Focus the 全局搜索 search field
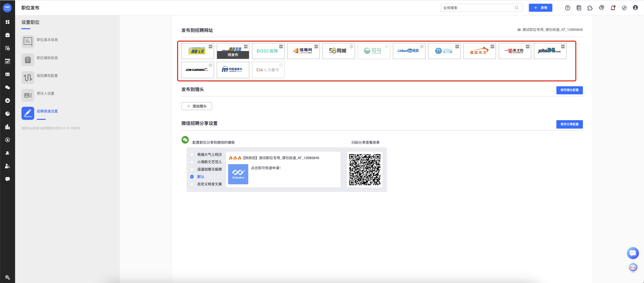This screenshot has width=644, height=283. 481,8
